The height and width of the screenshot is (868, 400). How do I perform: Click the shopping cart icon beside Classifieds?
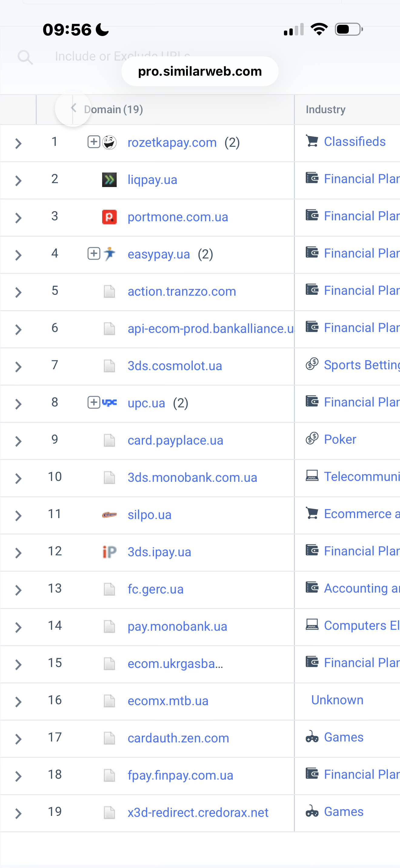point(312,141)
